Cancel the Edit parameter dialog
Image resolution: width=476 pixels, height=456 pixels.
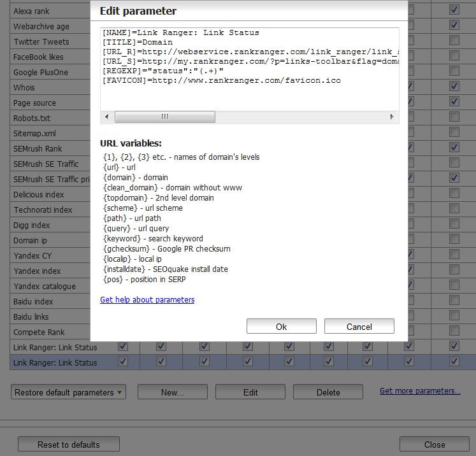point(359,327)
